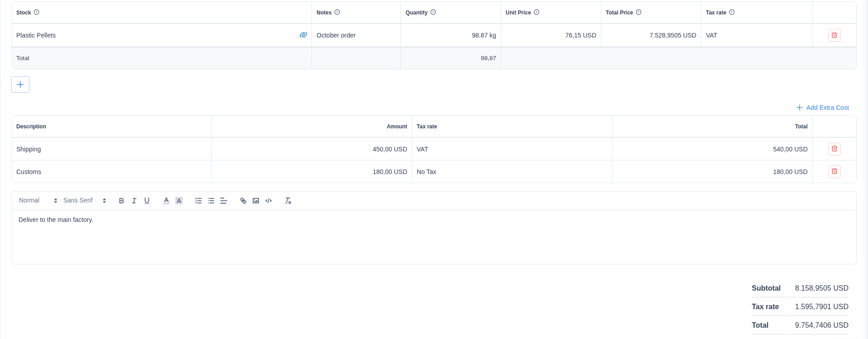Select the 180,00 USD amount for Customs

click(312, 172)
